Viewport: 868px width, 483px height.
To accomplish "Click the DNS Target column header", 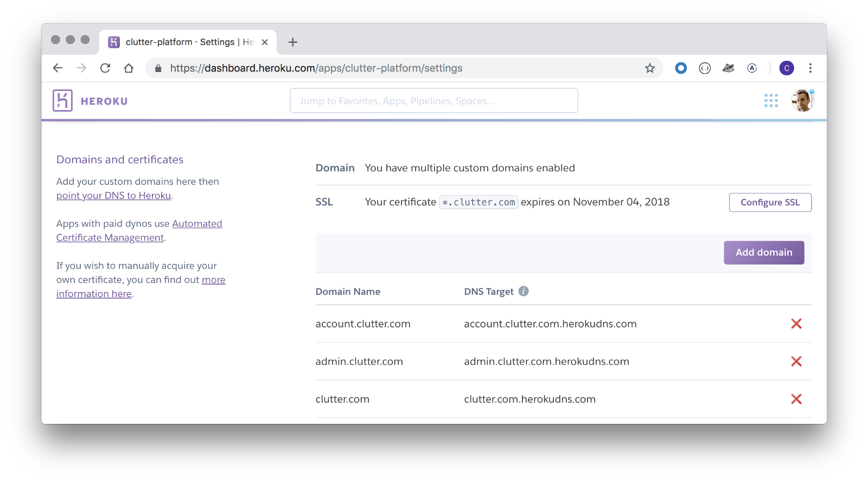I will [488, 292].
